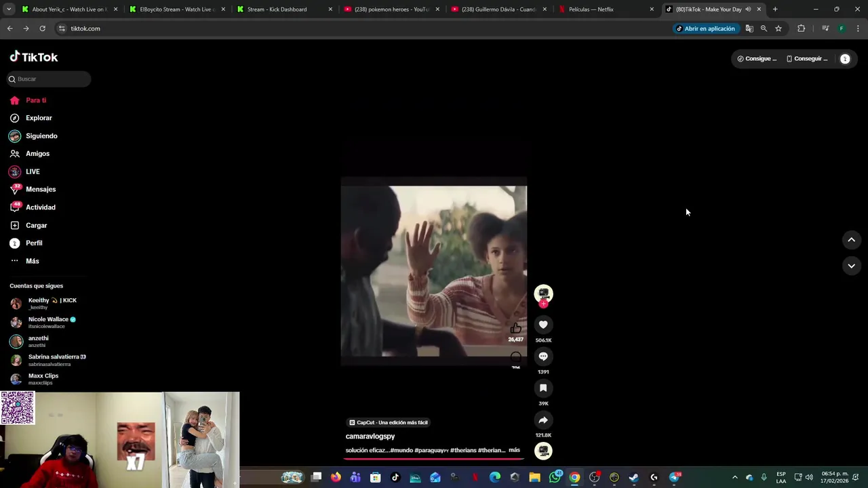This screenshot has width=868, height=488.
Task: Open the Chrome extensions puzzle icon
Action: pos(801,28)
